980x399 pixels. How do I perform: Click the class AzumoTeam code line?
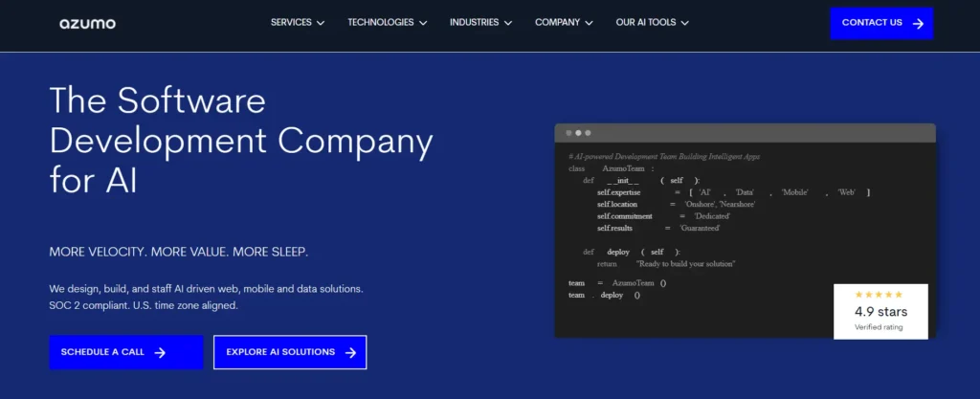tap(611, 168)
